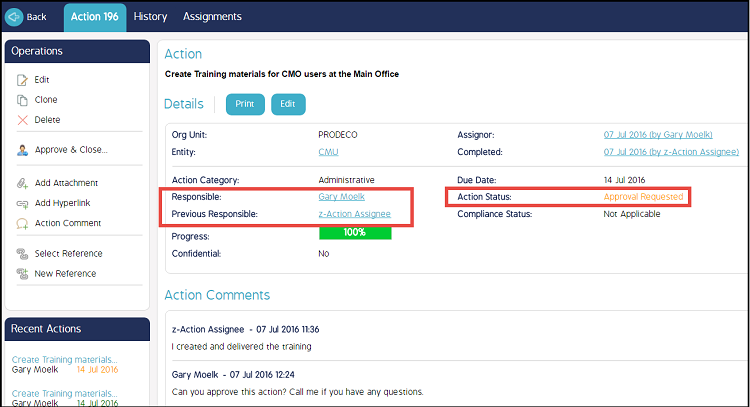Viewport: 750px width, 407px height.
Task: Choose Edit in the Operations list
Action: [42, 80]
